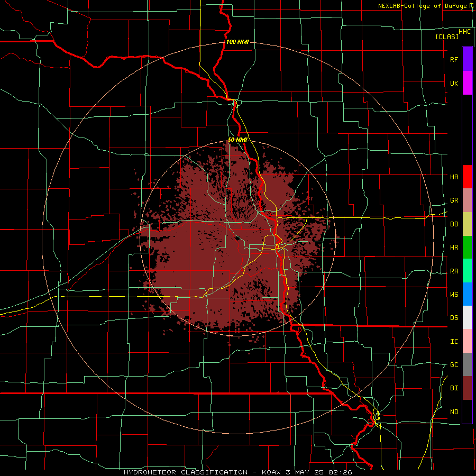Click the IC legend label
This screenshot has height=476, width=476.
[x=454, y=342]
